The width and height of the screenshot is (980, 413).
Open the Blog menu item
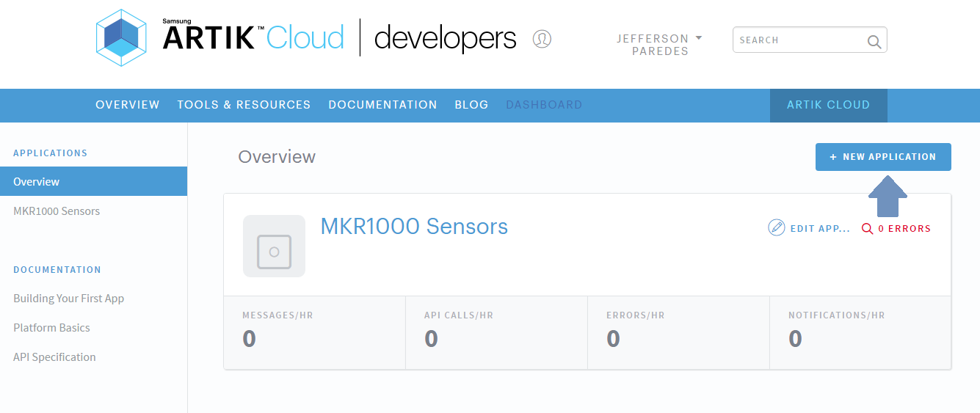click(471, 104)
